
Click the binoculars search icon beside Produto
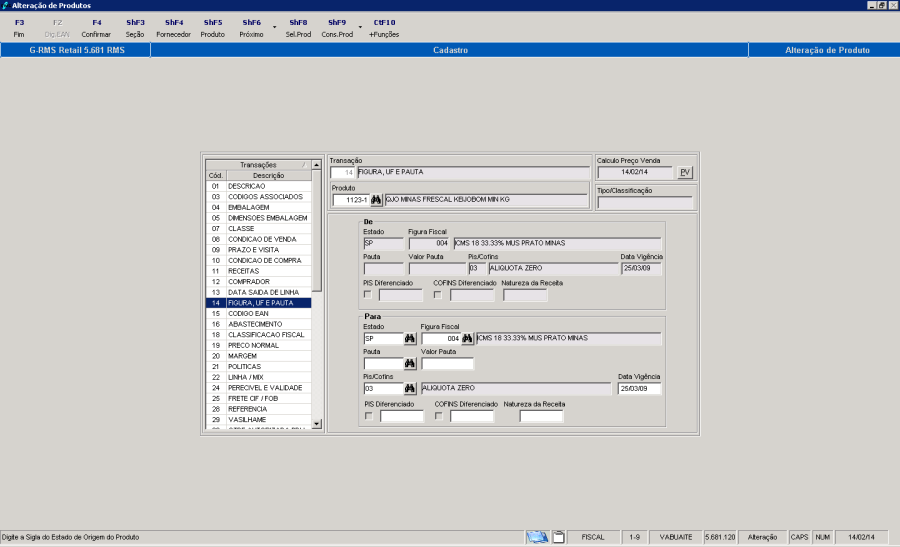[x=377, y=200]
